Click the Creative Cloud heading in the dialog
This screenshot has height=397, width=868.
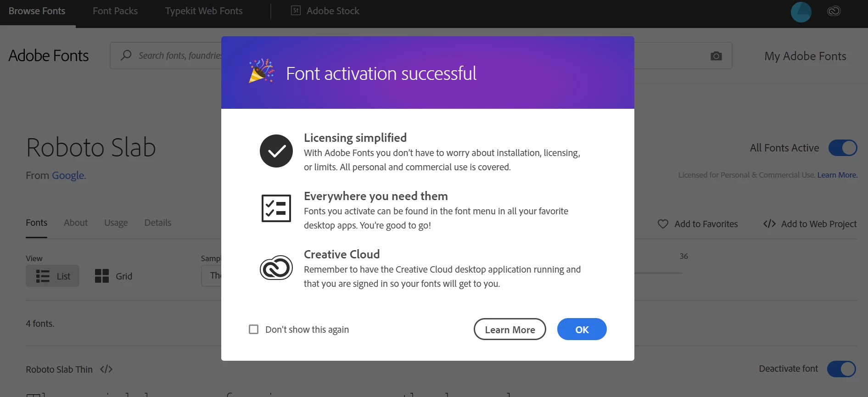click(342, 254)
